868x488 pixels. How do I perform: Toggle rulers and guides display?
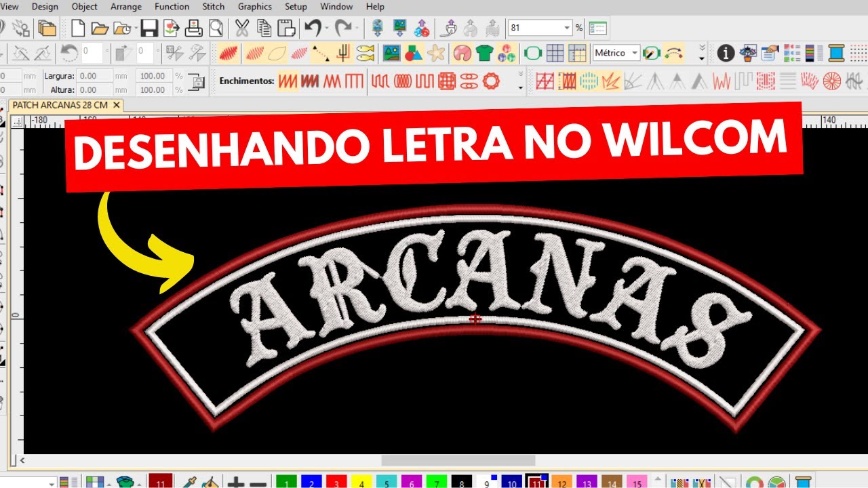point(577,53)
